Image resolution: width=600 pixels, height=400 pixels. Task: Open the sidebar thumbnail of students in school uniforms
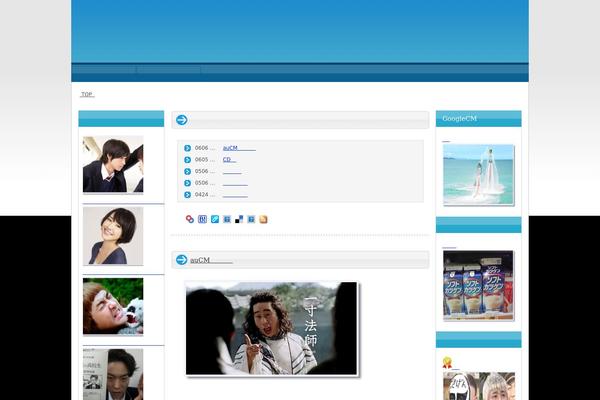[113, 164]
